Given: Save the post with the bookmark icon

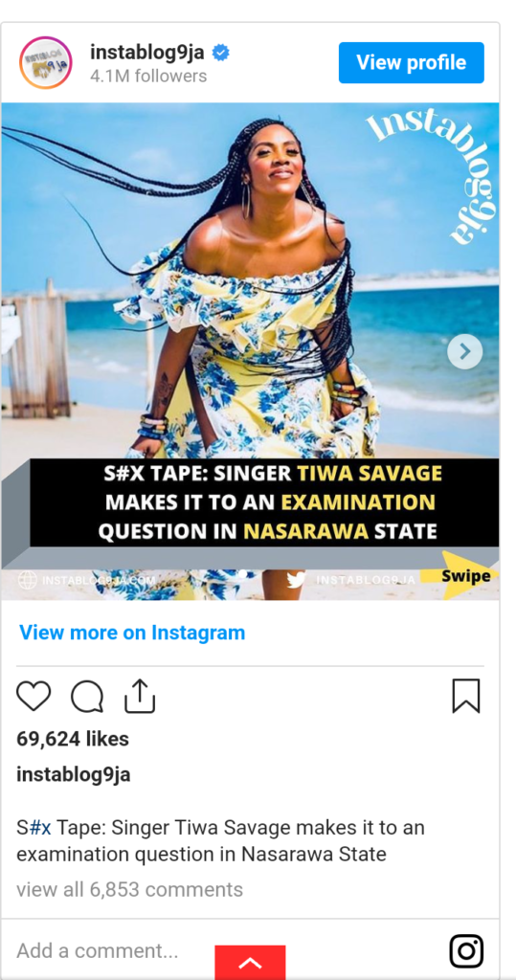Looking at the screenshot, I should pos(466,696).
